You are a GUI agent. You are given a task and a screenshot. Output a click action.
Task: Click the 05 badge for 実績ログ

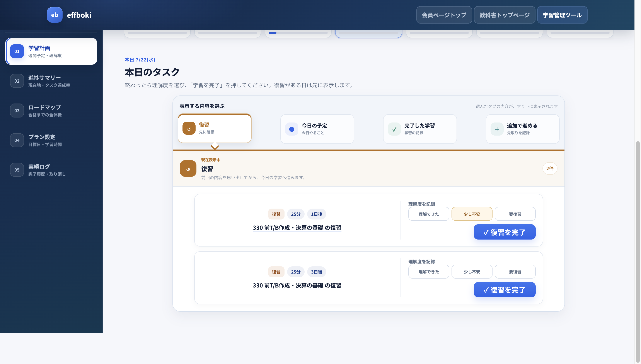coord(17,170)
